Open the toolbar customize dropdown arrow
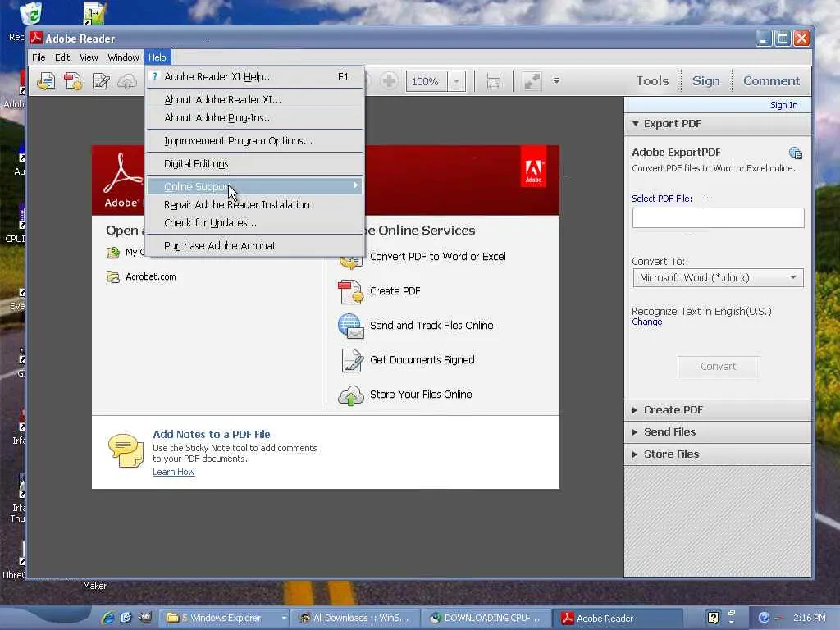 (557, 81)
